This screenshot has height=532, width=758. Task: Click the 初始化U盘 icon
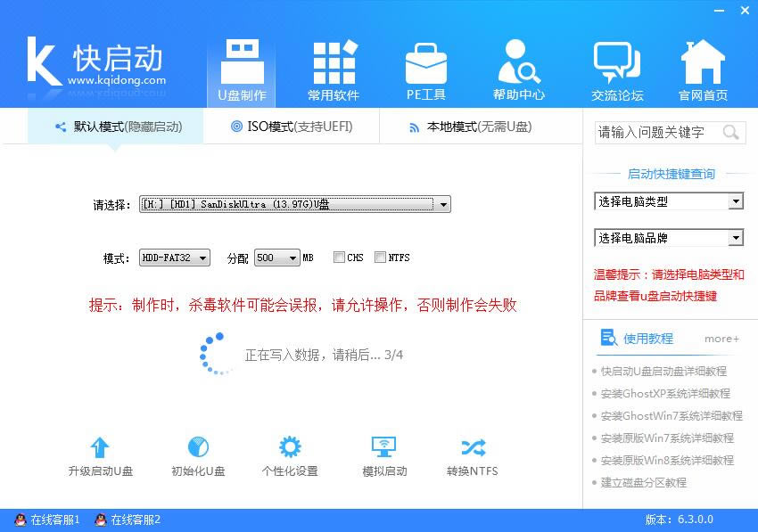tap(198, 447)
